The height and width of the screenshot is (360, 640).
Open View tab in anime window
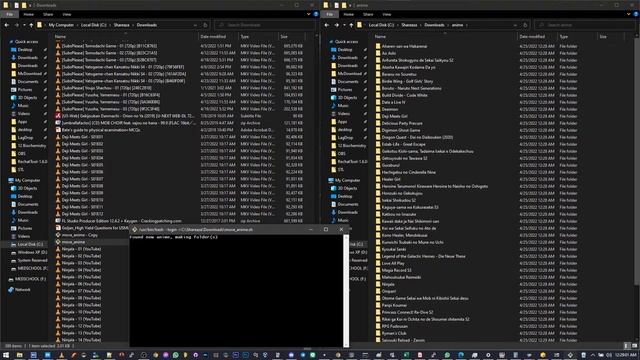click(387, 14)
